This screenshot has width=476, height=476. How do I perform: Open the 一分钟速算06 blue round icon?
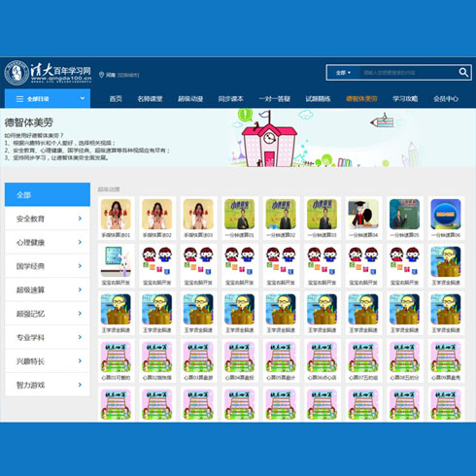click(x=446, y=215)
